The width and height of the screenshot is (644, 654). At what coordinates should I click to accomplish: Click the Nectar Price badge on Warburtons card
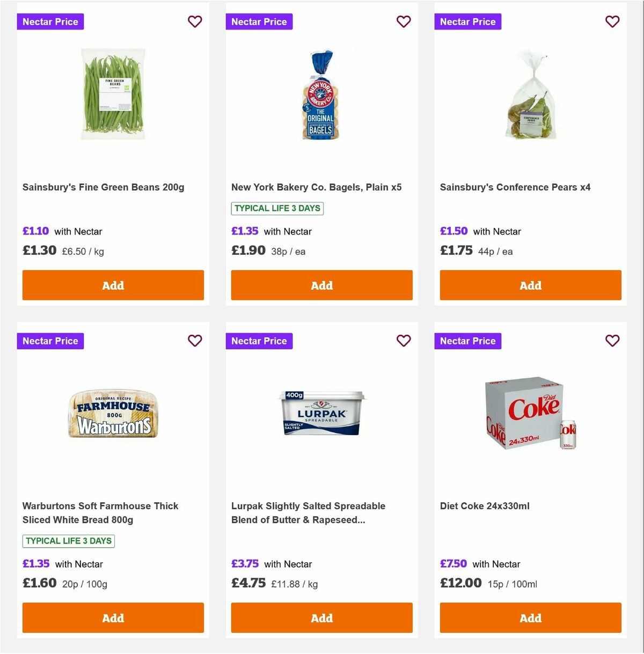click(x=50, y=341)
